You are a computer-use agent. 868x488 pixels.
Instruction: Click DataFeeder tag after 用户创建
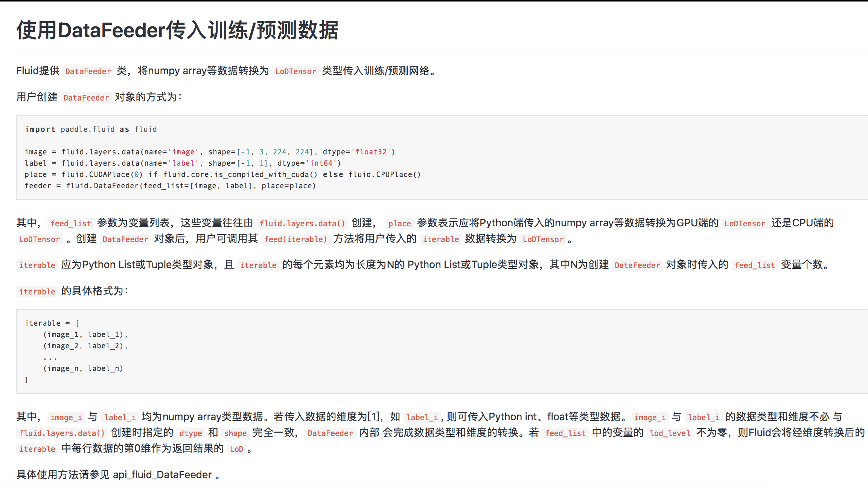[x=86, y=98]
